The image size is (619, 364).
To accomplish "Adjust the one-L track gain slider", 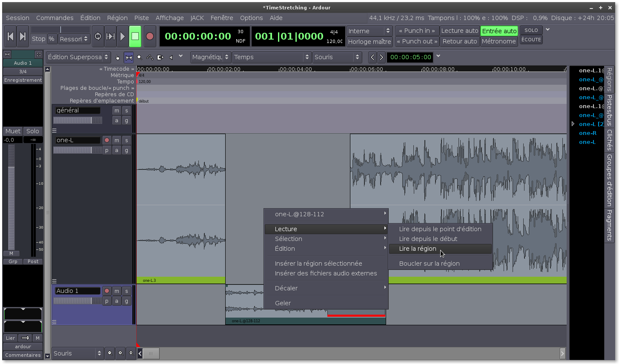I will (x=77, y=150).
